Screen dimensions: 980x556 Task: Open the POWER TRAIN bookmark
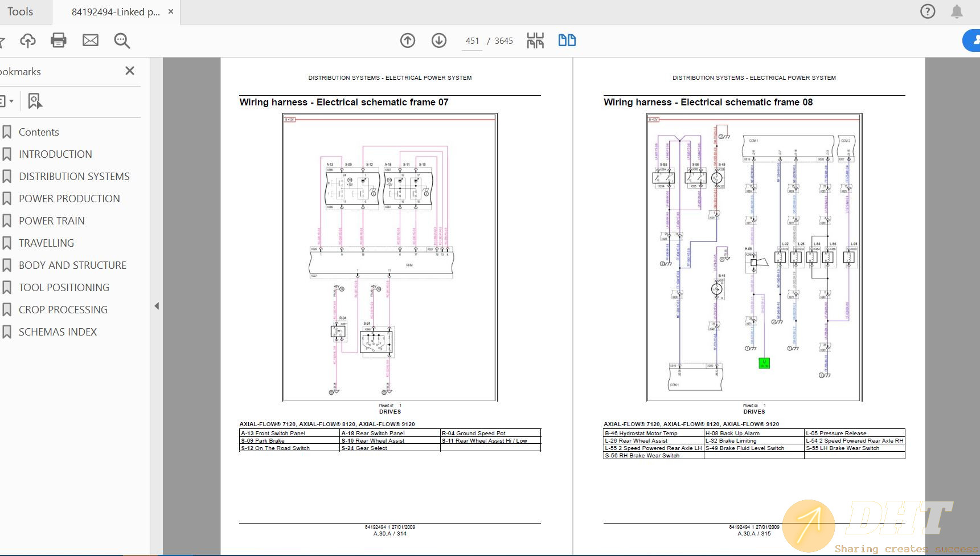pyautogui.click(x=51, y=221)
